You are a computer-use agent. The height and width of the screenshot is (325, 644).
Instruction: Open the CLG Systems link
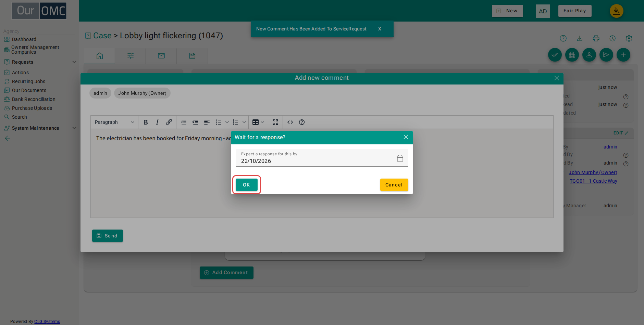click(47, 322)
